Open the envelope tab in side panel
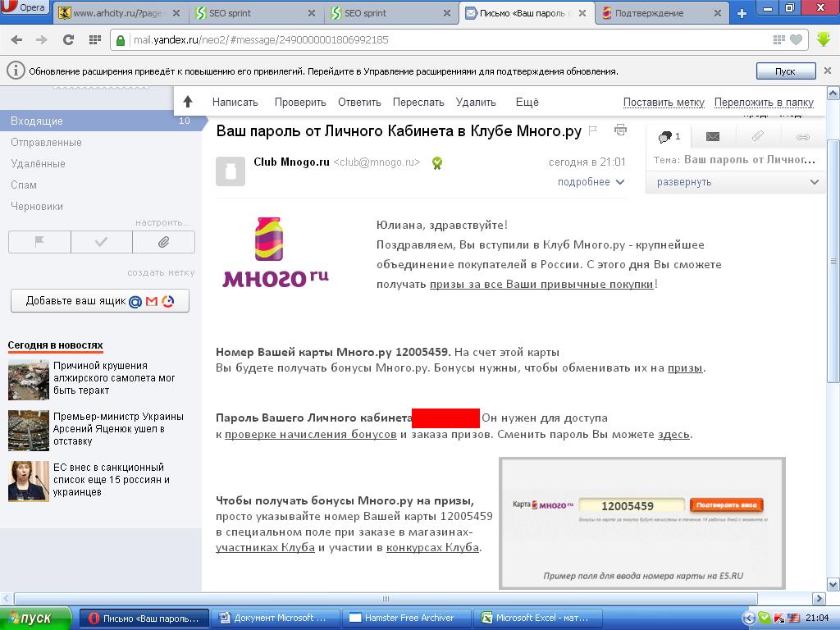This screenshot has height=630, width=840. [x=713, y=137]
